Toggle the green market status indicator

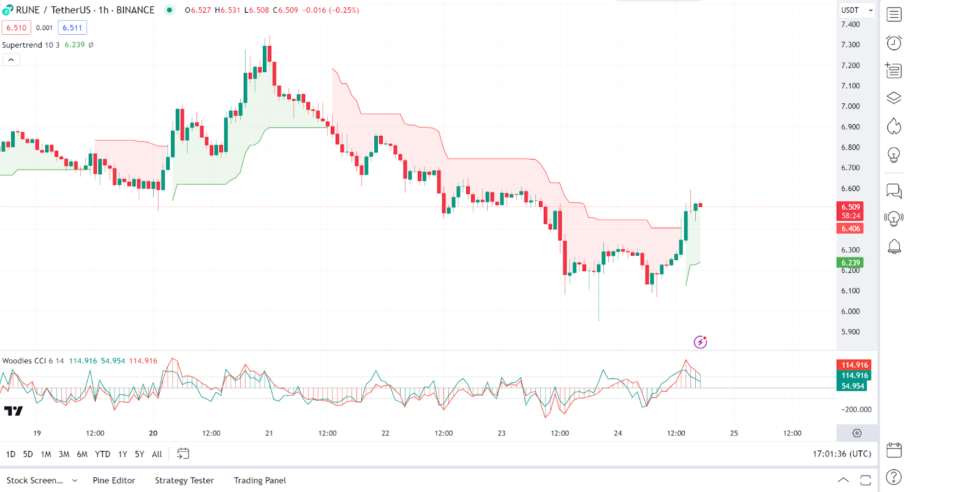170,10
